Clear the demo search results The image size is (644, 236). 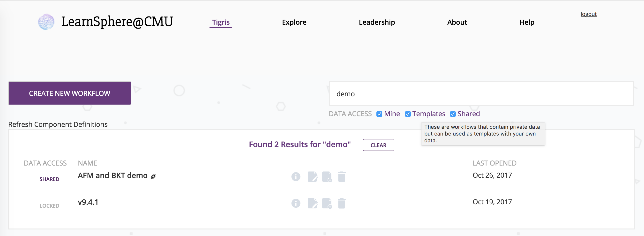[x=378, y=145]
